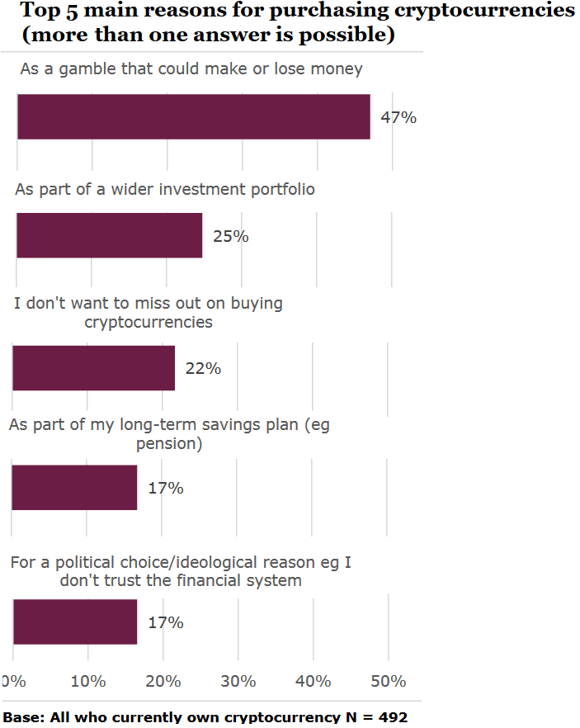580x728 pixels.
Task: Click 'As part of a wider investment portfolio' label
Action: point(165,190)
